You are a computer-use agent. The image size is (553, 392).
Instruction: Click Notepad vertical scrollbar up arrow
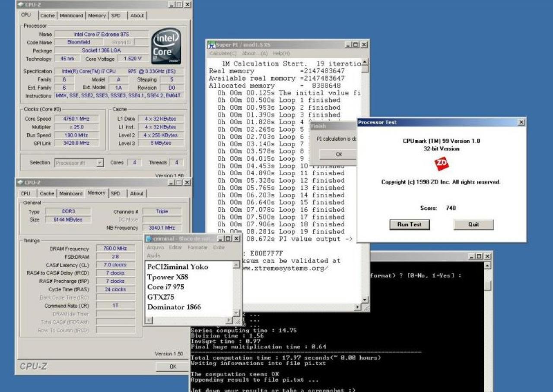click(x=236, y=265)
